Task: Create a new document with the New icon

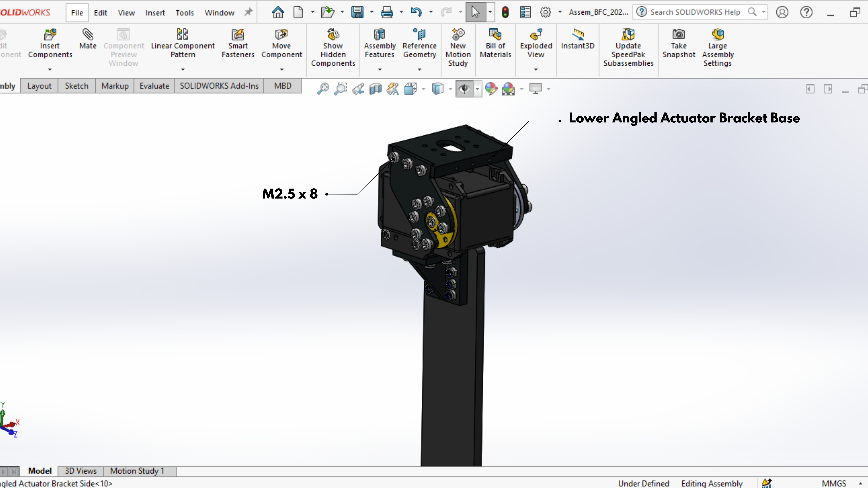Action: (298, 12)
